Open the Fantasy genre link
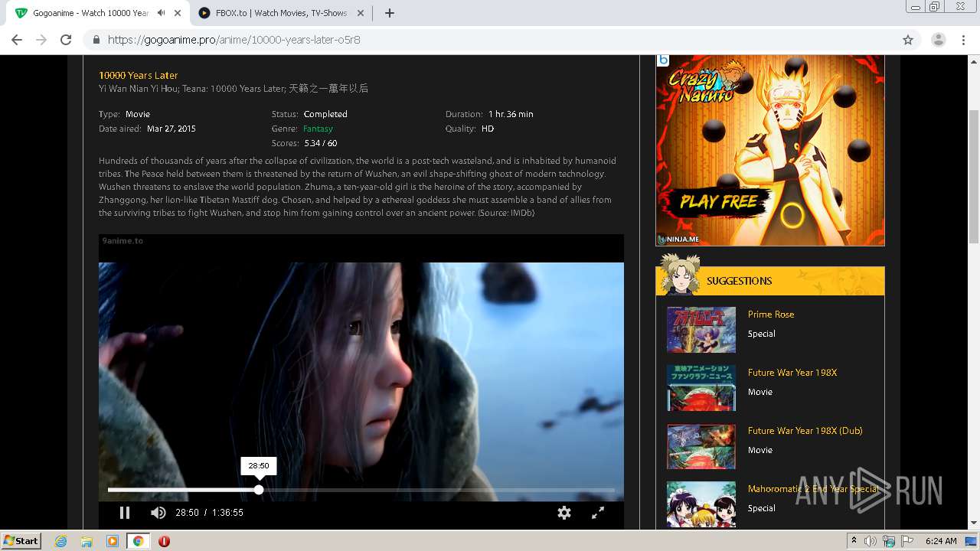 pyautogui.click(x=318, y=129)
